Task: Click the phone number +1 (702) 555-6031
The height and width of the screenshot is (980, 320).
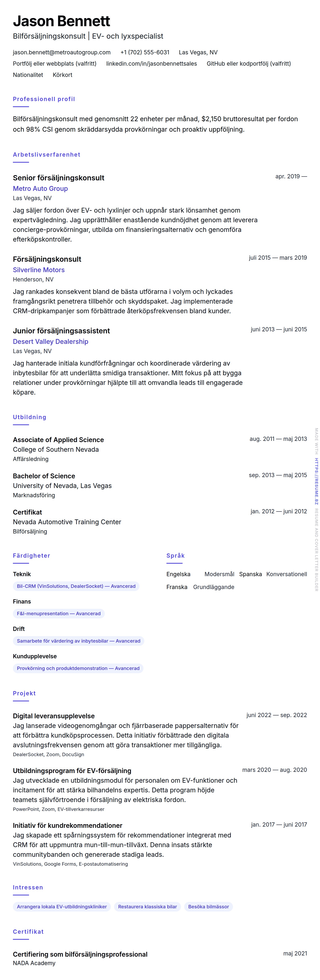Action: click(x=145, y=53)
